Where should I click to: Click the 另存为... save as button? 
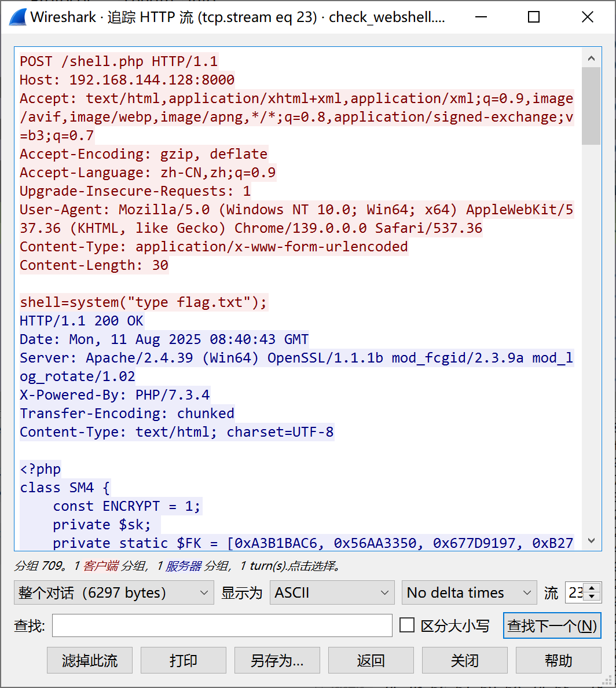tap(277, 660)
